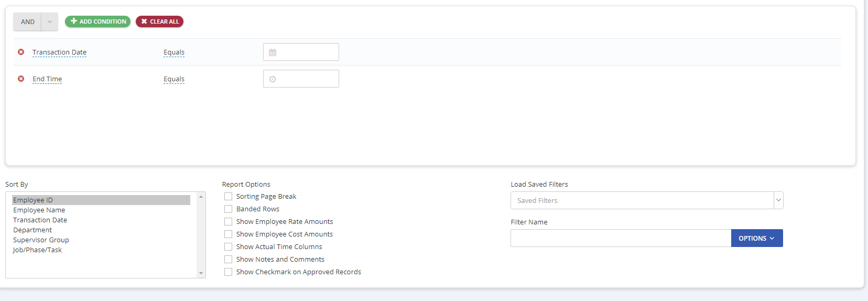Open calendar picker in Transaction Date field
The height and width of the screenshot is (301, 868).
273,52
